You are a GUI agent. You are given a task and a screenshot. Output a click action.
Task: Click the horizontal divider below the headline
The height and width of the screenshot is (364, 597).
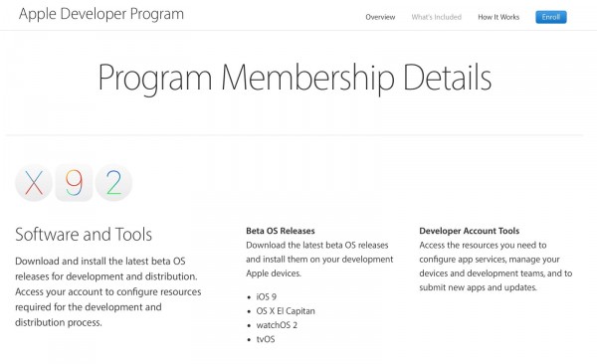tap(295, 135)
